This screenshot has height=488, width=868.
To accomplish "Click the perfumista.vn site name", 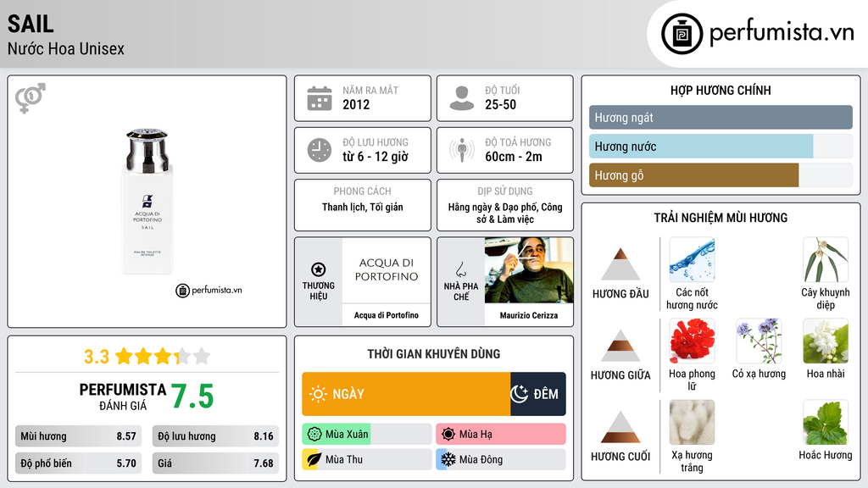I will [782, 33].
